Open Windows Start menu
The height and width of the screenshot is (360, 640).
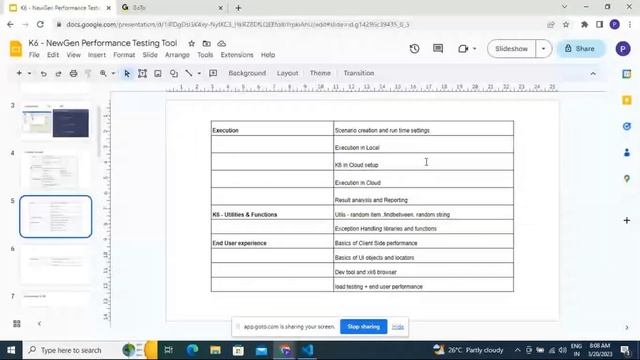11,350
